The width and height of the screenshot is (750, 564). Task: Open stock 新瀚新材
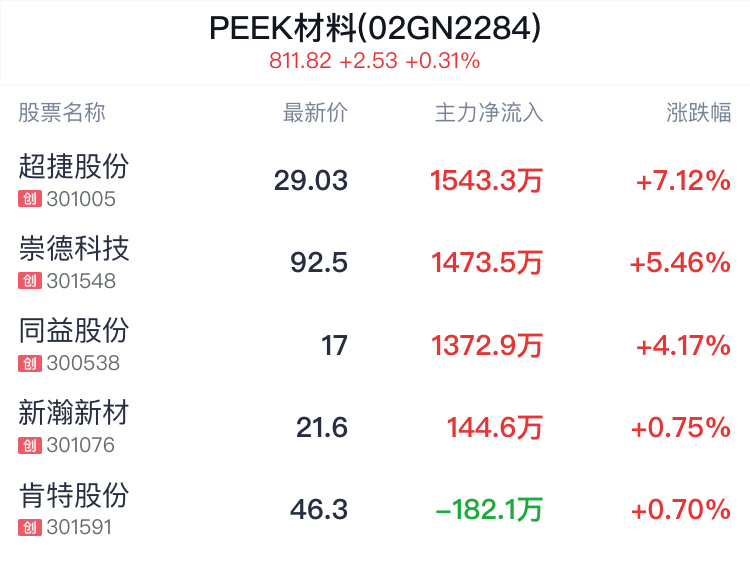coord(74,413)
